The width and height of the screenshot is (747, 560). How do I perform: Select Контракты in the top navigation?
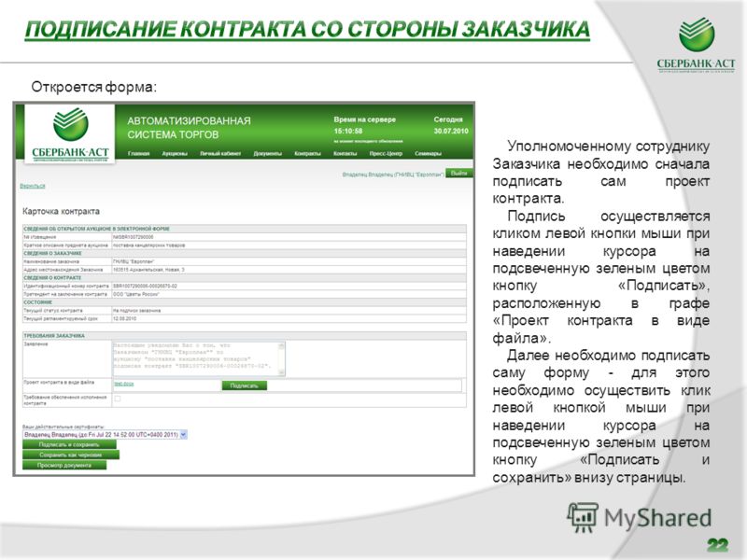(x=307, y=153)
